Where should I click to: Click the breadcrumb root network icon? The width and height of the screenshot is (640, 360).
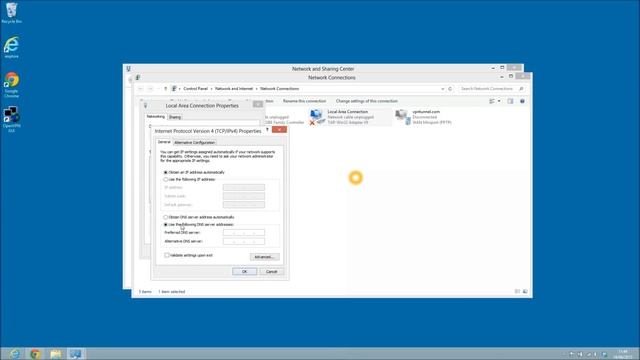(x=174, y=89)
